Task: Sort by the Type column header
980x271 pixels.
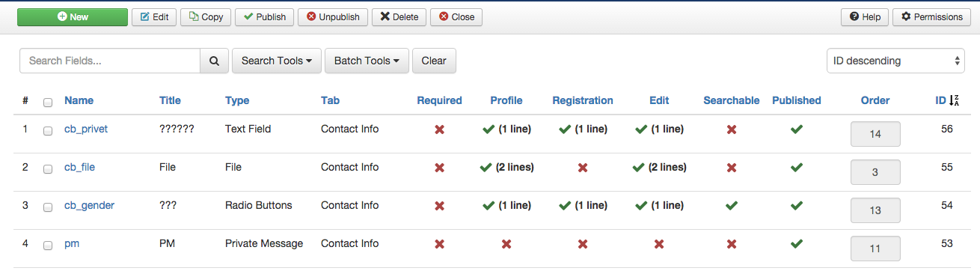Action: pos(237,100)
